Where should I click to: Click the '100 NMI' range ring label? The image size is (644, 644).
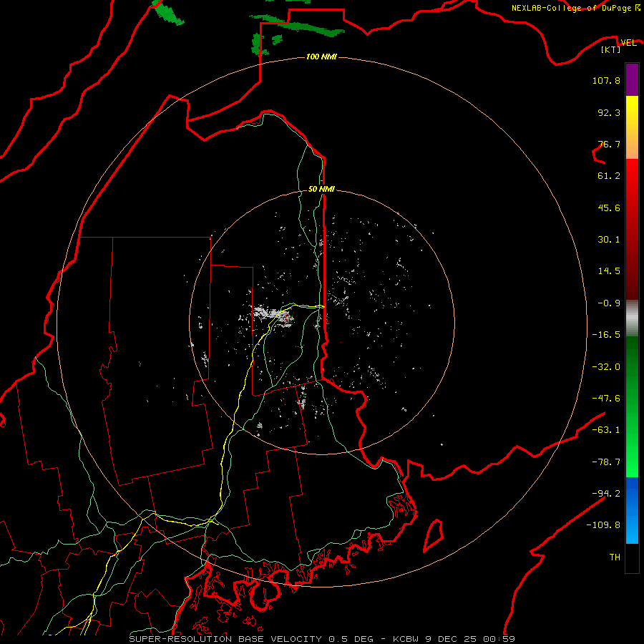pyautogui.click(x=321, y=57)
